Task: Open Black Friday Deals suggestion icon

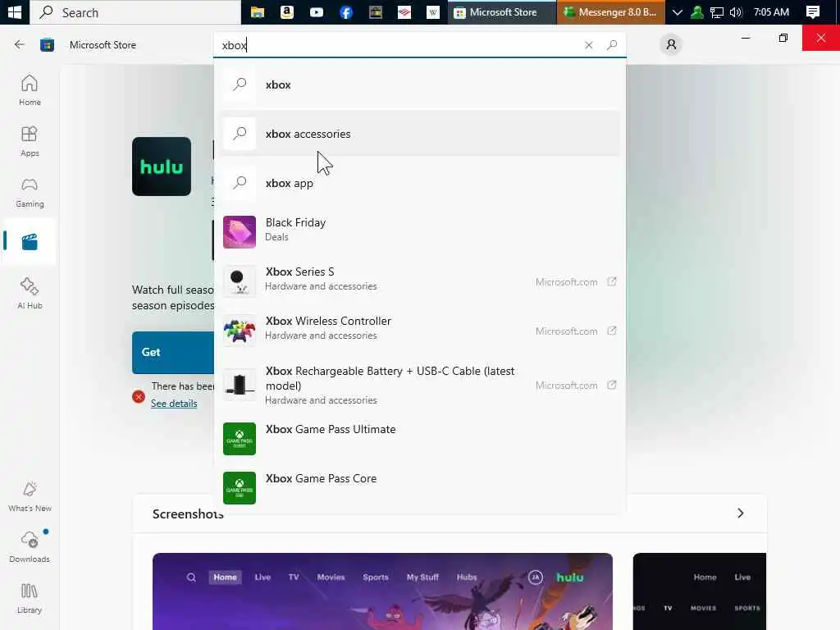Action: pos(239,232)
